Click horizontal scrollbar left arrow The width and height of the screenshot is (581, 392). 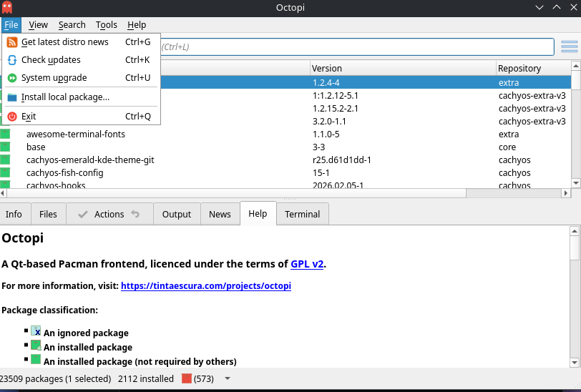(x=3, y=193)
